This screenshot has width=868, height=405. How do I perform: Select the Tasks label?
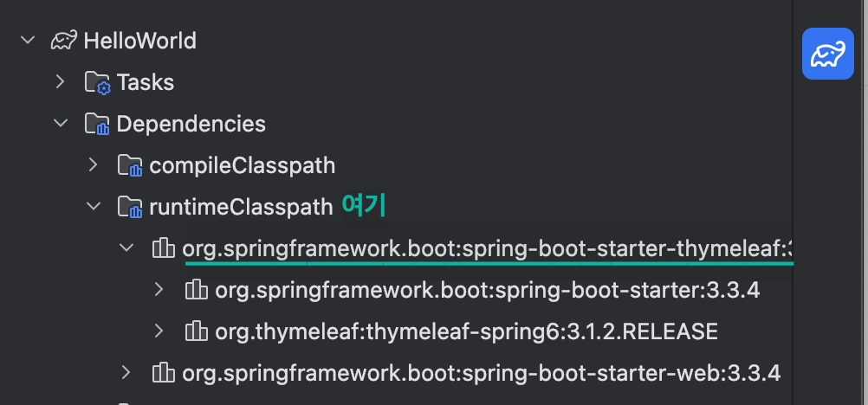pos(145,82)
